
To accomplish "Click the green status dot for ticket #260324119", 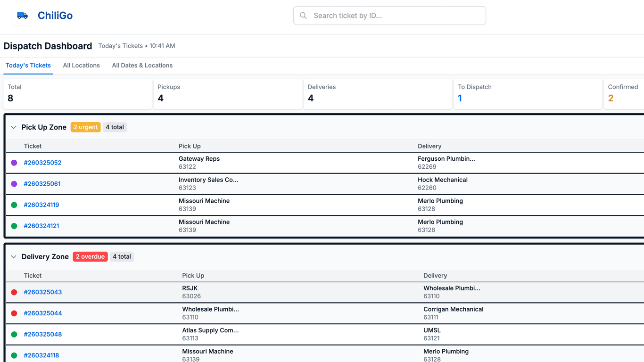I will [x=14, y=205].
